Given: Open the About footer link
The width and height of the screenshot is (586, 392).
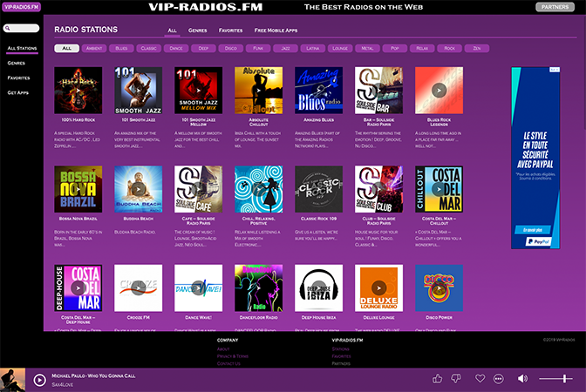Looking at the screenshot, I should pyautogui.click(x=223, y=349).
